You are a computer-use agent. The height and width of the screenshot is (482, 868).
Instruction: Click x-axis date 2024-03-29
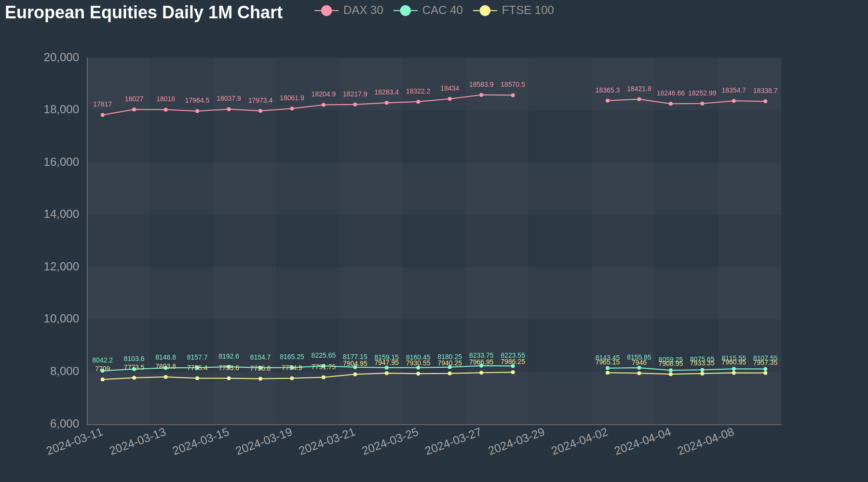click(x=517, y=441)
